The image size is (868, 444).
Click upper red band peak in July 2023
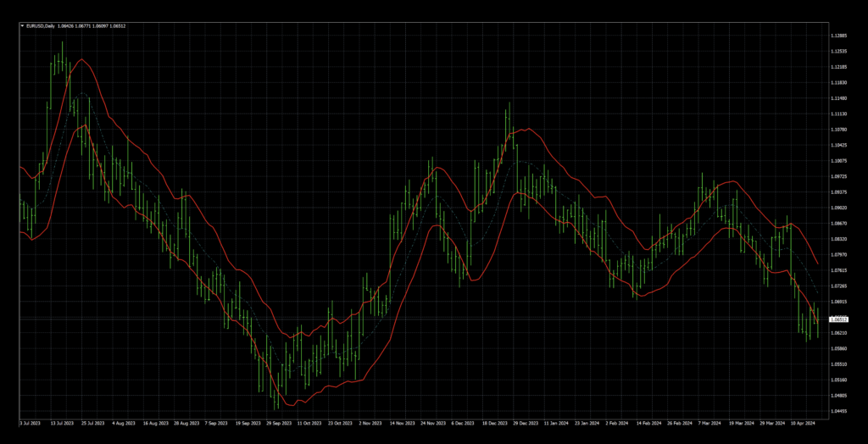click(81, 59)
